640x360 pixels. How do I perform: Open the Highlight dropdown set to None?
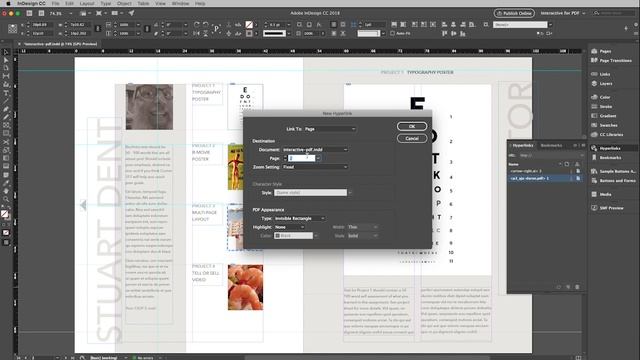(x=290, y=227)
